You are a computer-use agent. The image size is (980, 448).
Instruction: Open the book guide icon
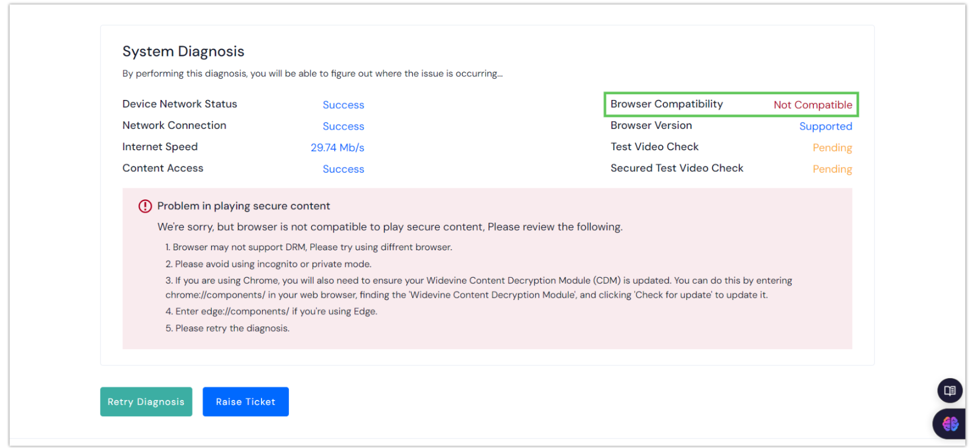coord(949,390)
